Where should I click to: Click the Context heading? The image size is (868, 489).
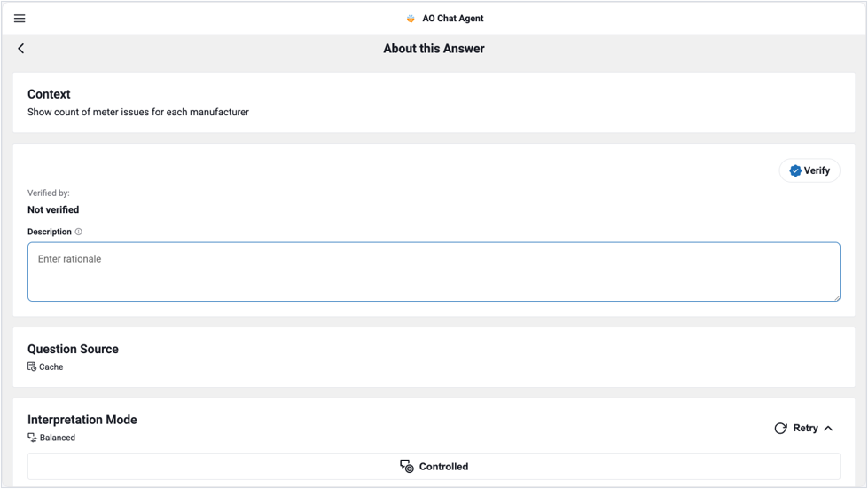[x=49, y=94]
